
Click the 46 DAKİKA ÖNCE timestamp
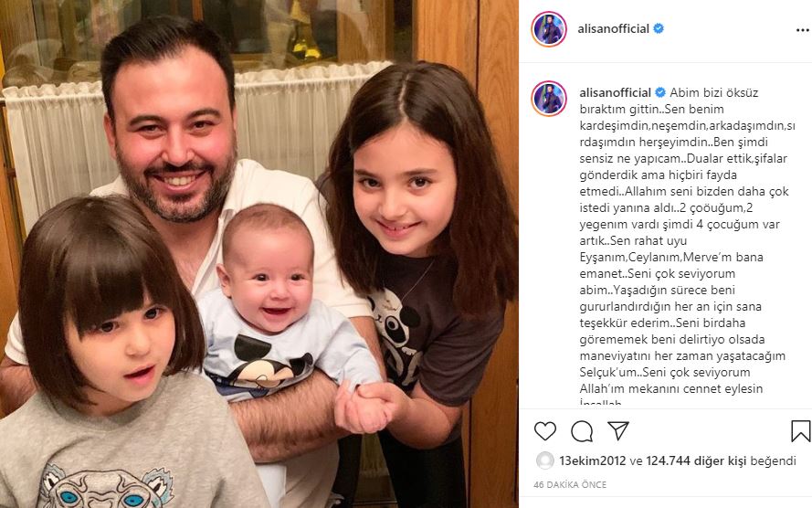click(570, 484)
